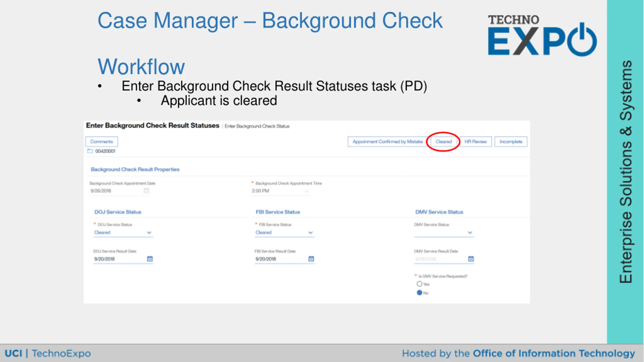Click the case number 00420001 text
This screenshot has height=362, width=644.
tap(105, 151)
